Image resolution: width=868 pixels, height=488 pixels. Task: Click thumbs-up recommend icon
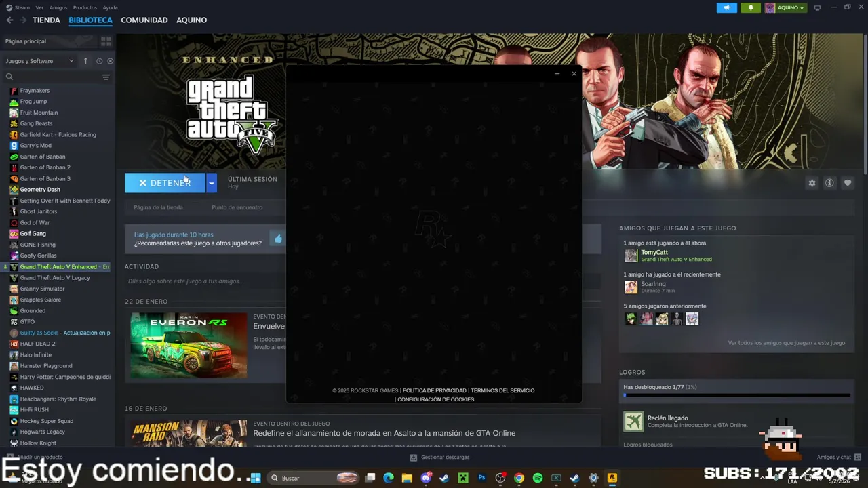(x=278, y=239)
